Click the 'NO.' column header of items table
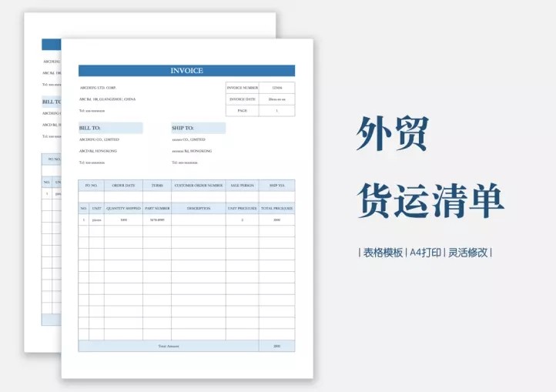Screen dimensions: 556x392 coord(84,209)
